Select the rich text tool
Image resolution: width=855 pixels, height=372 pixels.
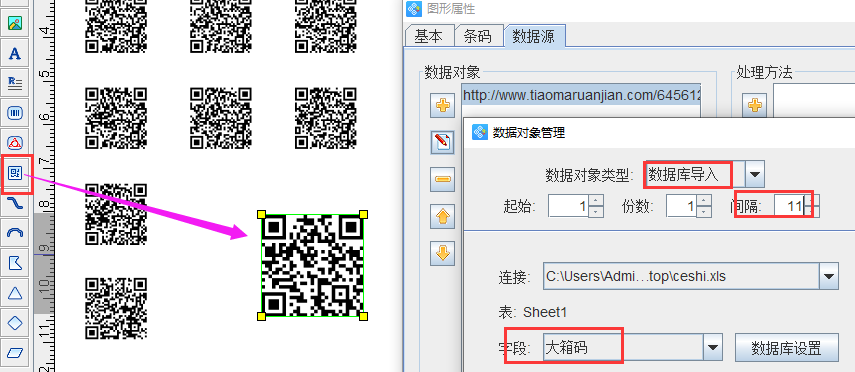[15, 83]
